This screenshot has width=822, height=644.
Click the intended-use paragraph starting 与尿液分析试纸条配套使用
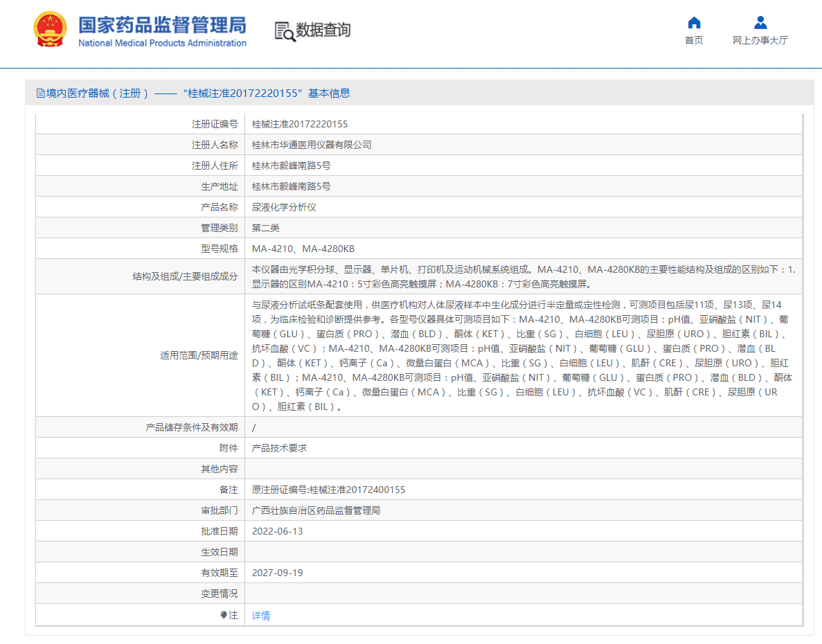point(522,356)
